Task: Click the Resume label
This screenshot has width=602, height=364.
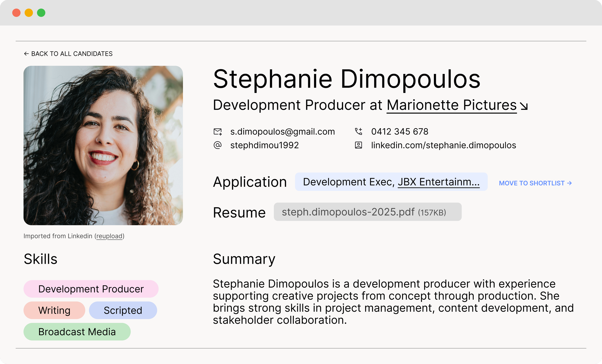Action: click(239, 212)
